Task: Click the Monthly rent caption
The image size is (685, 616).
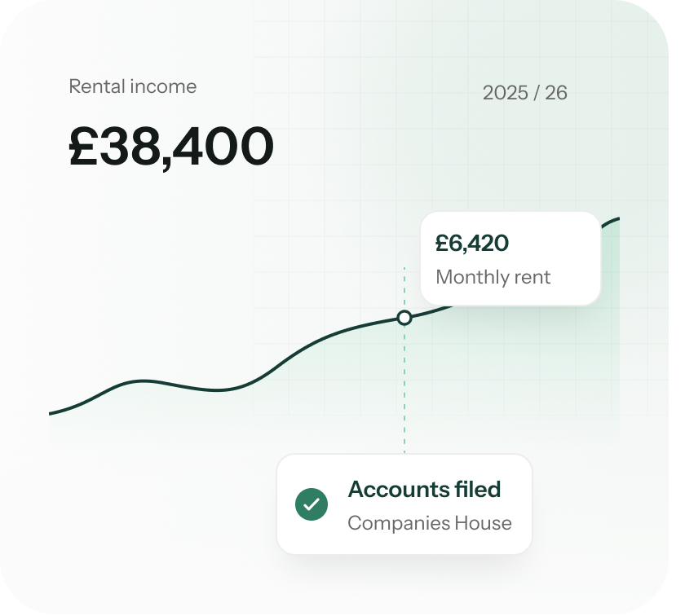Action: [493, 277]
